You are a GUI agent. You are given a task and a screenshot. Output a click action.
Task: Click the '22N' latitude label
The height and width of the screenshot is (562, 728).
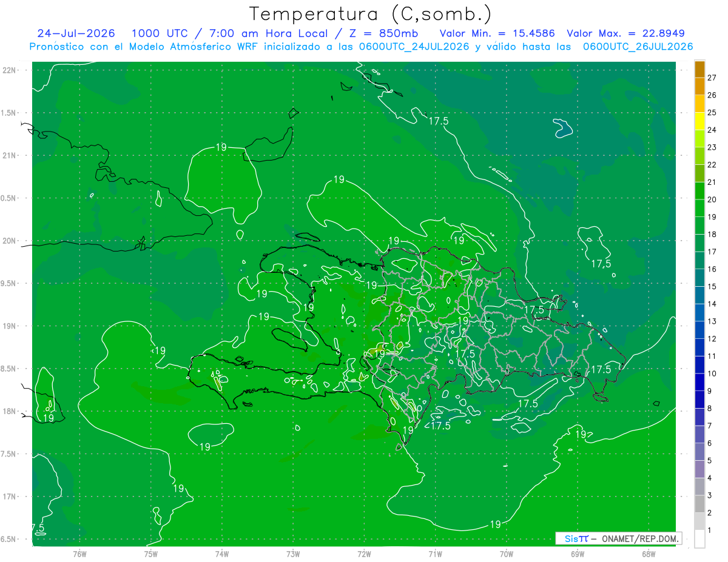point(9,70)
